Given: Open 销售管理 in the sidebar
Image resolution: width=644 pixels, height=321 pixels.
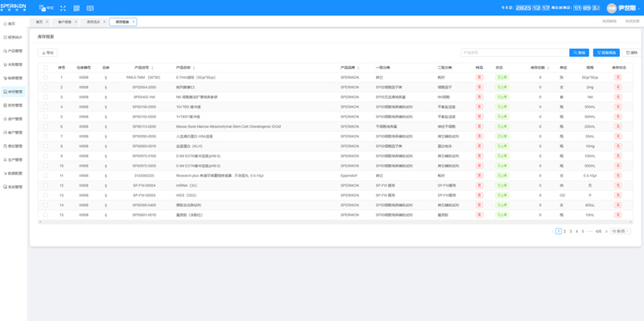Looking at the screenshot, I should pyautogui.click(x=13, y=78).
